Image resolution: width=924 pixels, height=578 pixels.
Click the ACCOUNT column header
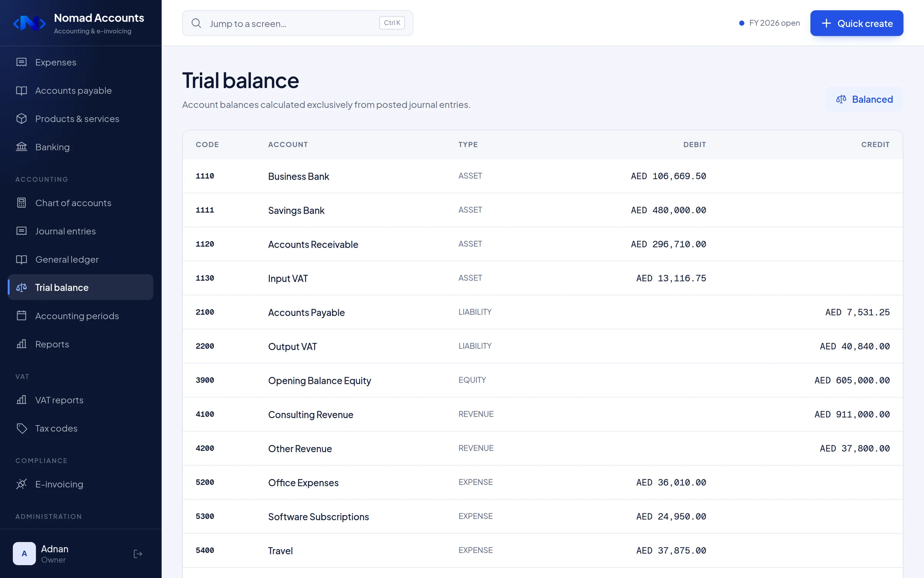(288, 144)
